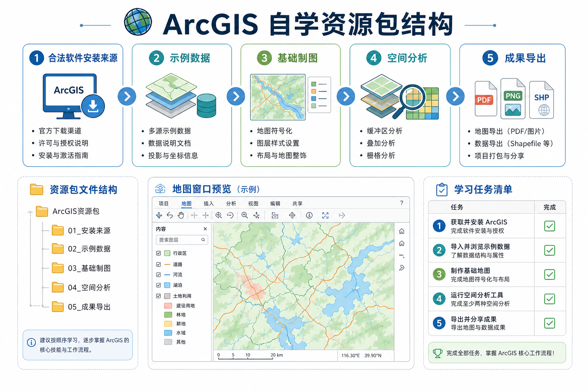The width and height of the screenshot is (588, 392).
Task: Click the magnifying-glass zoom in tool
Action: point(245,215)
